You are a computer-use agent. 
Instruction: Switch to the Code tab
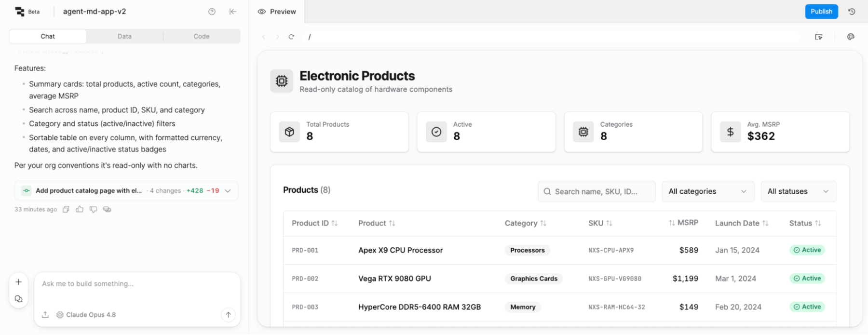[202, 36]
